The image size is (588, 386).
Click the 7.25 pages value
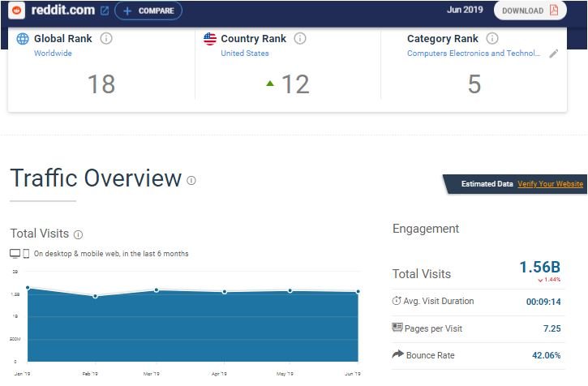[x=552, y=328]
